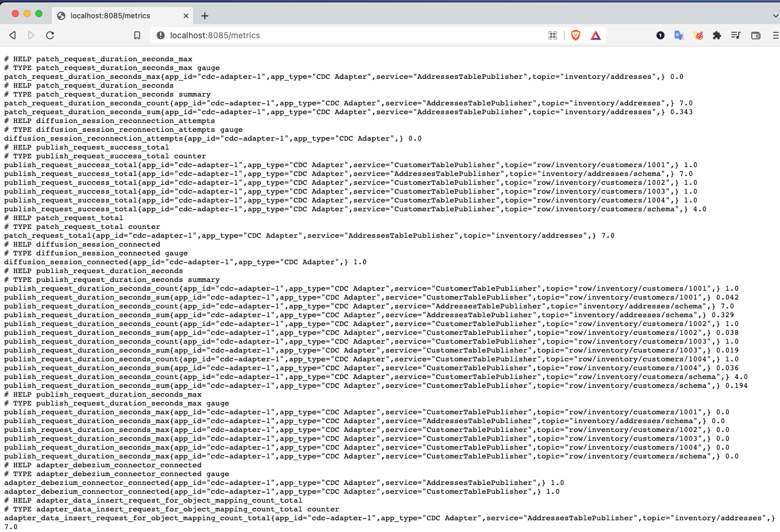Expand the chevron at the top right
780x532 pixels.
[775, 16]
